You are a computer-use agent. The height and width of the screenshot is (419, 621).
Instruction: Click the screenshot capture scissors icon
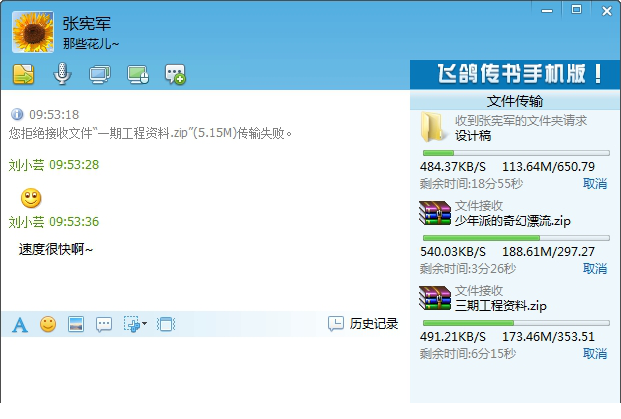click(x=132, y=324)
